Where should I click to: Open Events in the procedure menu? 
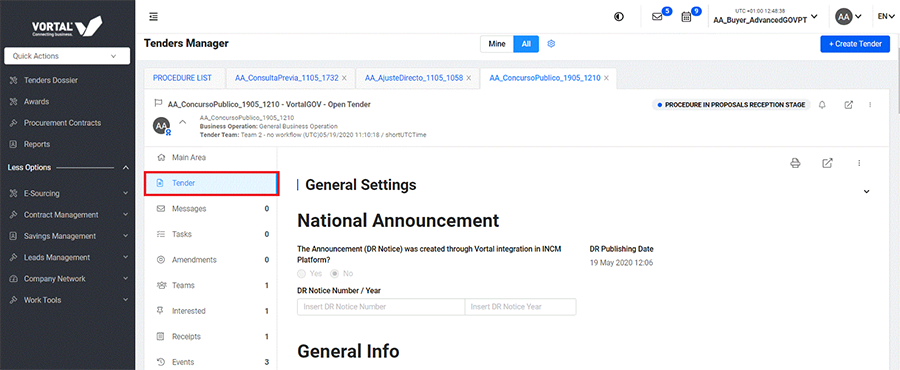point(211,362)
